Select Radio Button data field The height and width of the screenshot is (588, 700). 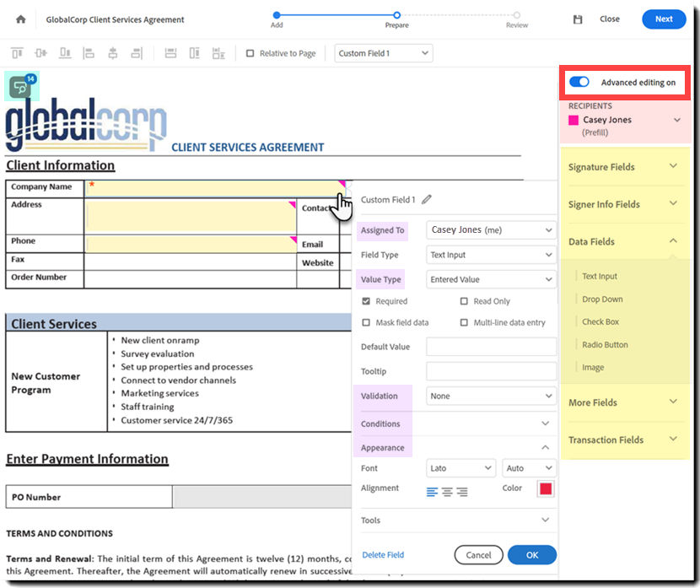[605, 345]
